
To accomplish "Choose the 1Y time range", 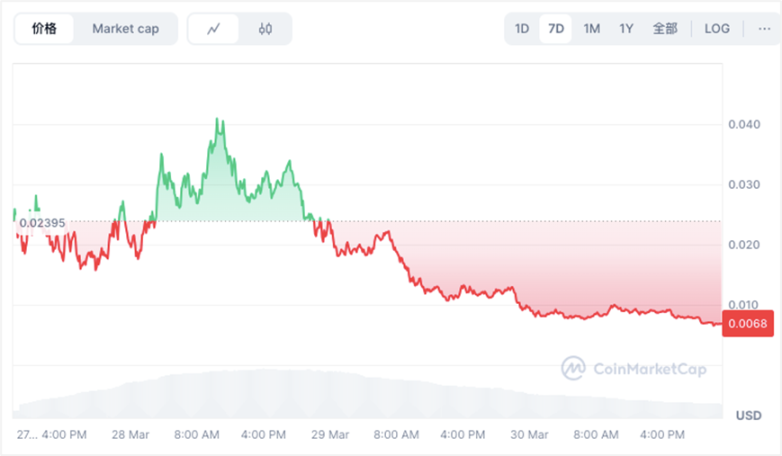I will pyautogui.click(x=626, y=29).
